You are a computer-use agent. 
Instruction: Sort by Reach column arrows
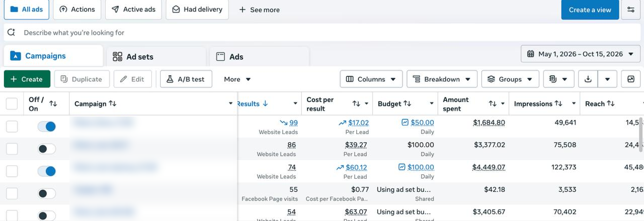pos(611,104)
